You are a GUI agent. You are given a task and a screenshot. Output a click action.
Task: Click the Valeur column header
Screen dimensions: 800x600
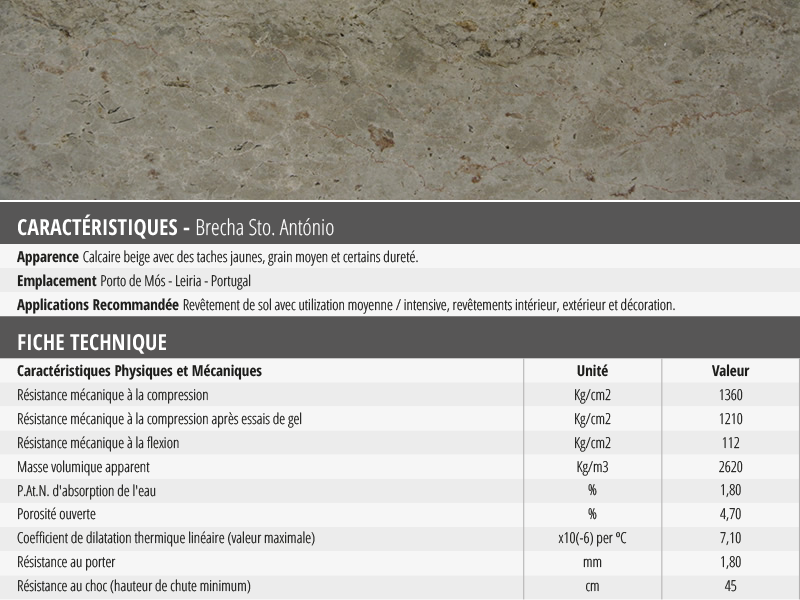[x=731, y=371]
